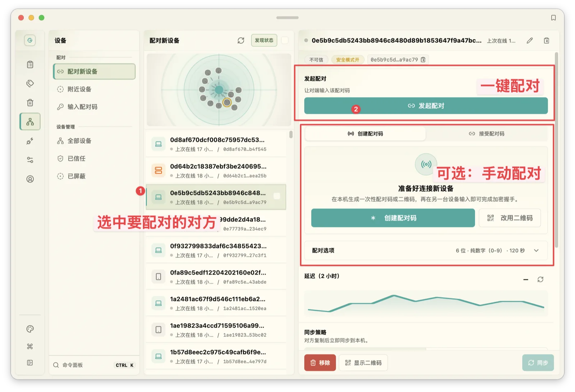Refresh the 配对新设备 discovery list
This screenshot has width=575, height=392.
point(241,41)
